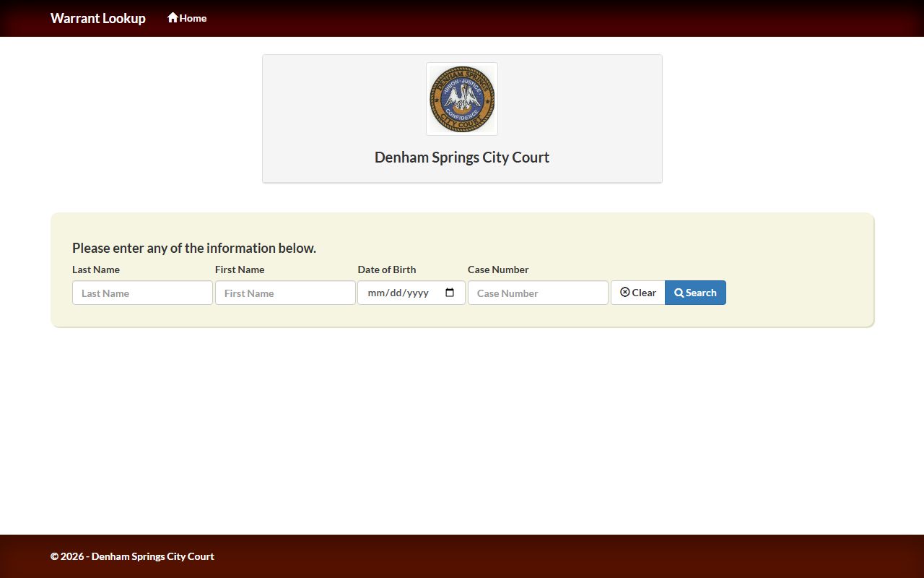Select the year segment of the date field
924x578 pixels.
coord(417,293)
